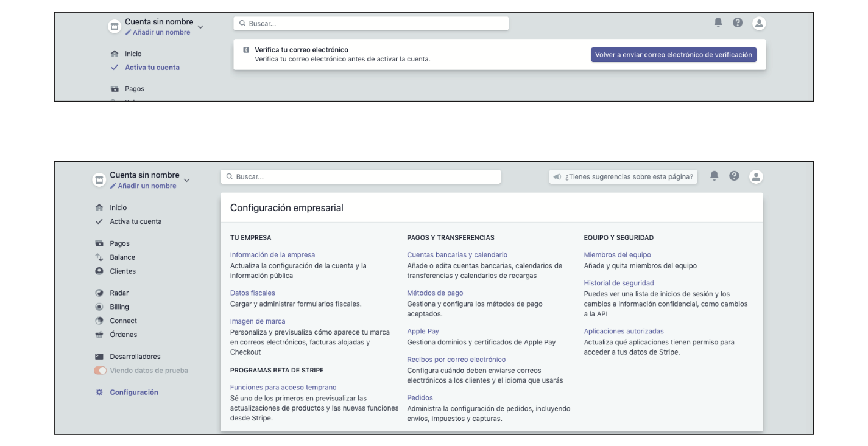This screenshot has height=446, width=868.
Task: Expand the account dropdown chevron in the upper window
Action: 201,27
